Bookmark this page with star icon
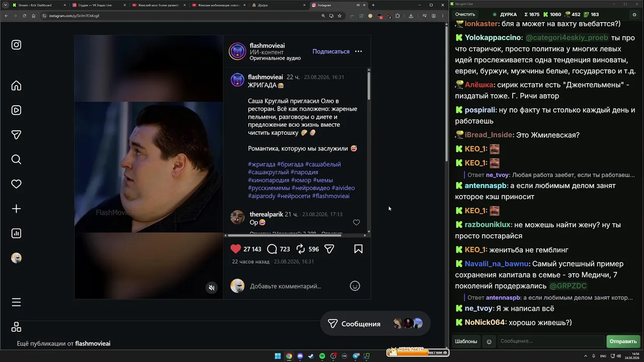The image size is (644, 362). pyautogui.click(x=340, y=16)
